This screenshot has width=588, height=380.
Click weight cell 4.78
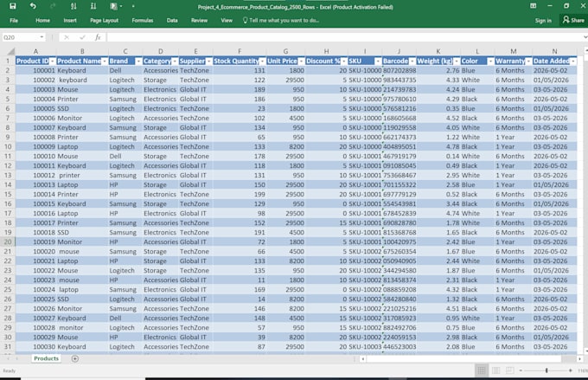tap(438, 146)
